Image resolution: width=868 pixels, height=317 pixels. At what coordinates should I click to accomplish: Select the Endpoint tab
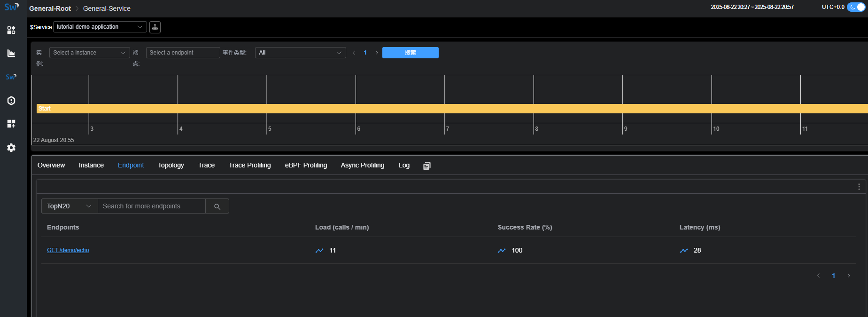pos(131,165)
